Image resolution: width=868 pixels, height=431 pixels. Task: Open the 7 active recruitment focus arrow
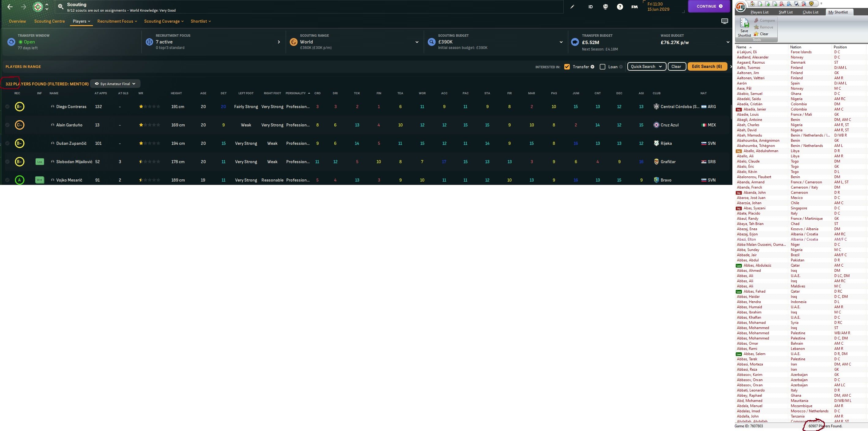279,42
